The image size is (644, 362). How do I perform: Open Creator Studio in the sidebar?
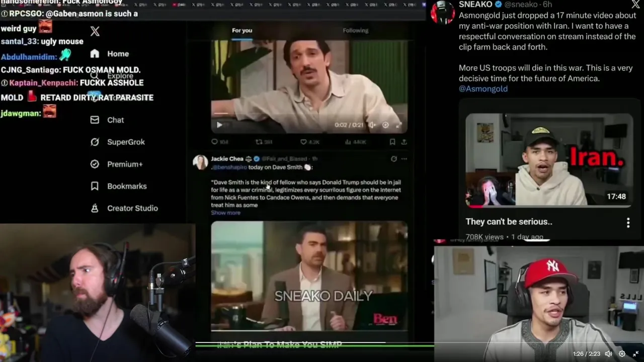[124, 208]
